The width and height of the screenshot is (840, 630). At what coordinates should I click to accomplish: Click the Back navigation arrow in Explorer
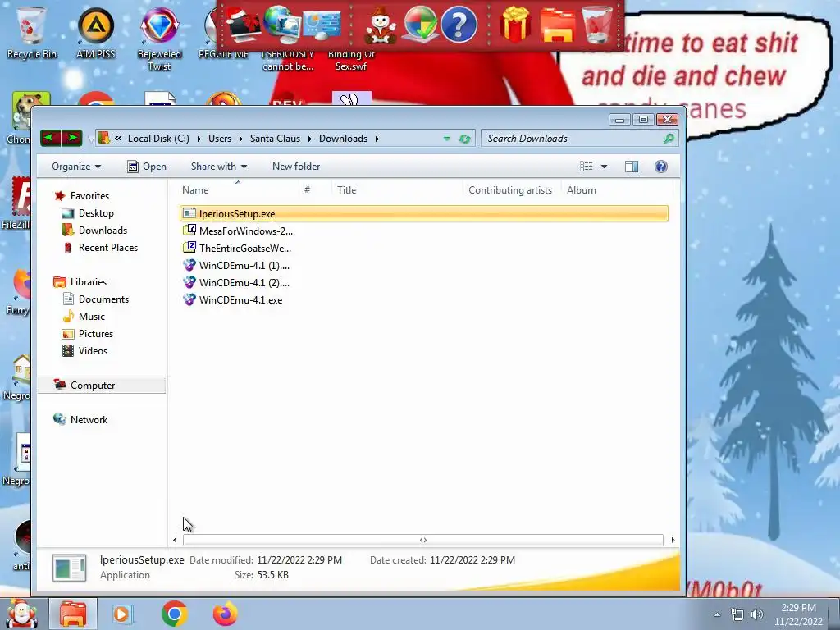coord(50,138)
